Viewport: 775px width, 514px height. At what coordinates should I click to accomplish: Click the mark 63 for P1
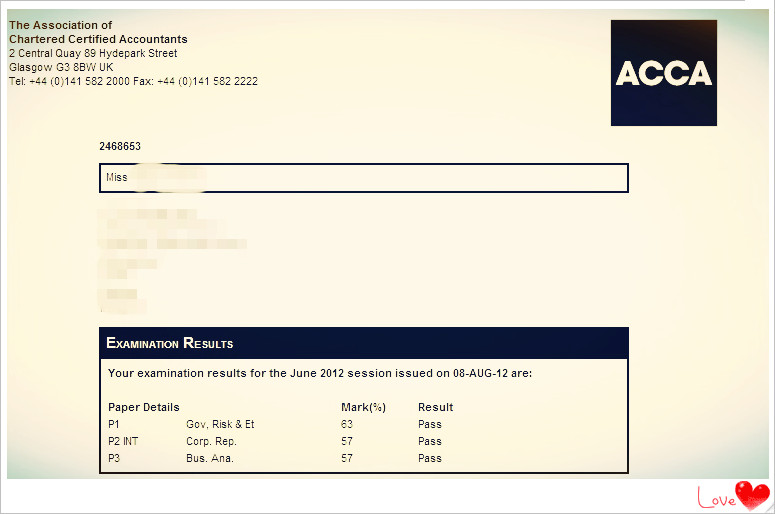[x=347, y=424]
